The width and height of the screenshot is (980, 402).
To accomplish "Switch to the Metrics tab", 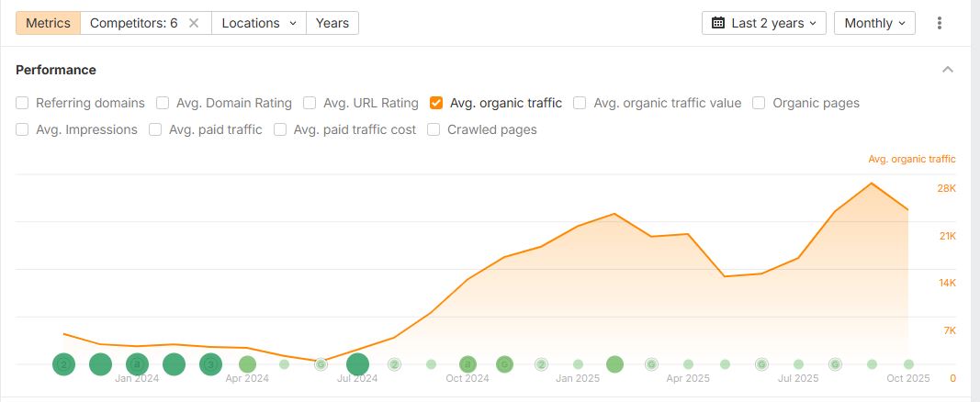I will coord(48,23).
